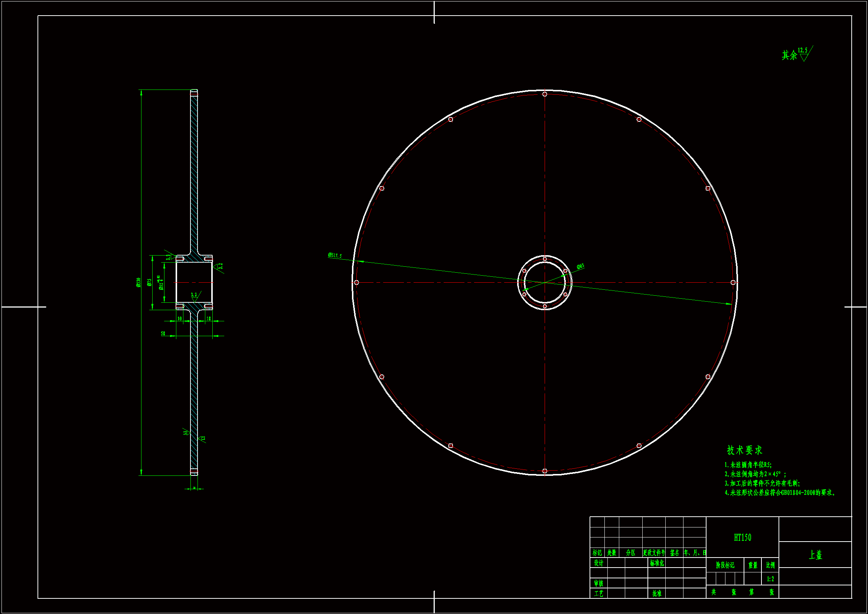Click bolt hole at top of large circle

pos(544,94)
